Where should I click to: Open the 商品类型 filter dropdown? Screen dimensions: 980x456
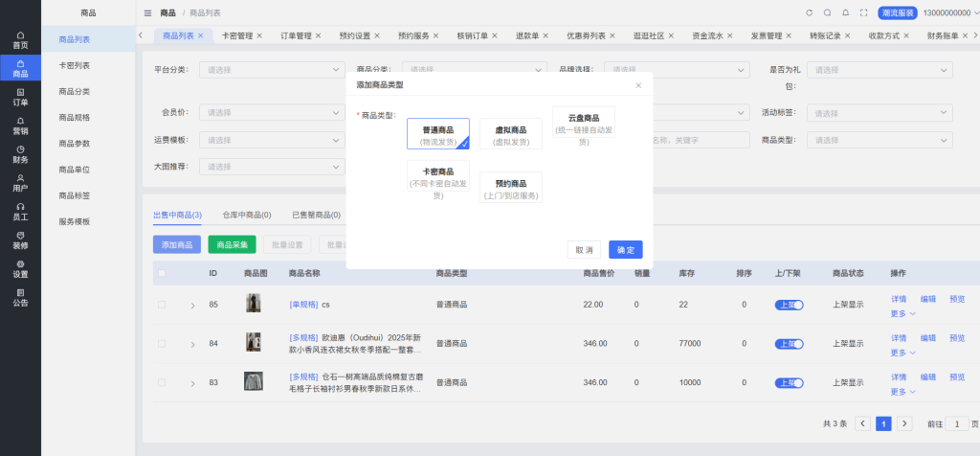(880, 140)
